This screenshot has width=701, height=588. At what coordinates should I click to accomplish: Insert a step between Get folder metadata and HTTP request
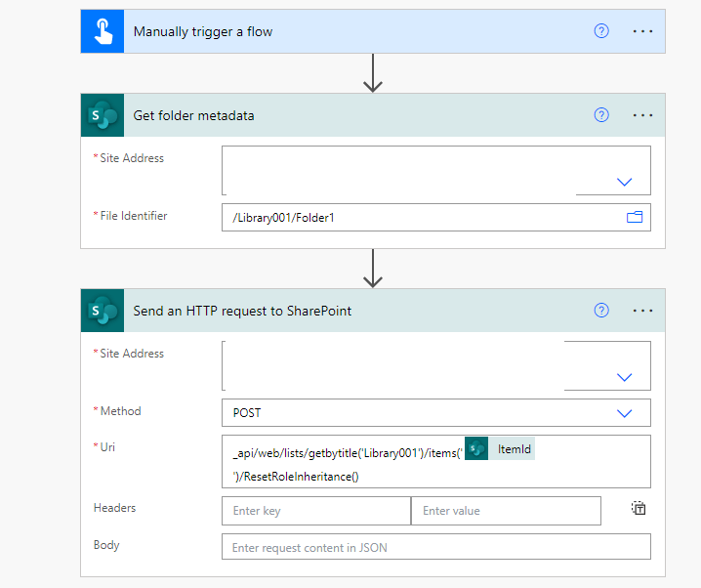[372, 269]
